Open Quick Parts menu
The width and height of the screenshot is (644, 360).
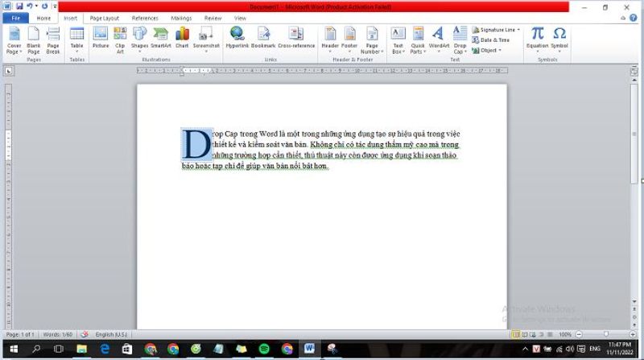coord(418,40)
